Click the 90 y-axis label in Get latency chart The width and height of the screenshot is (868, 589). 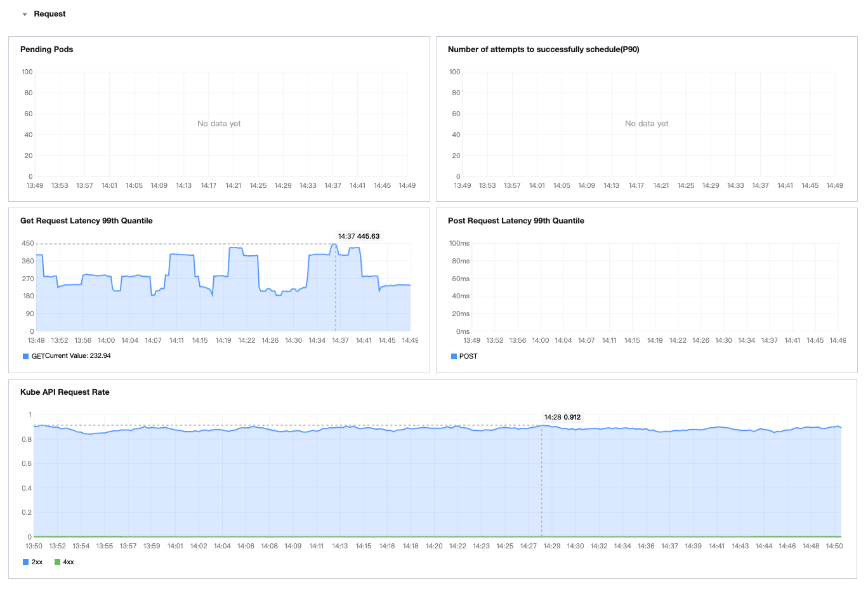point(30,314)
